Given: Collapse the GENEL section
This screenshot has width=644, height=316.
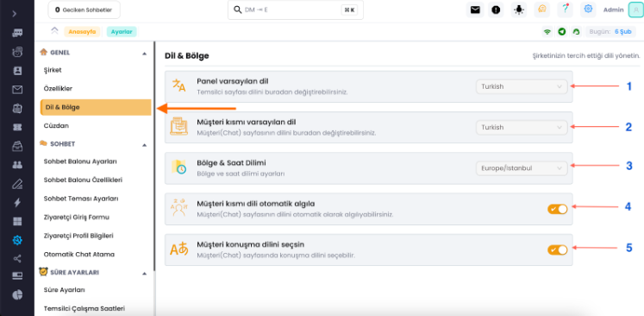Looking at the screenshot, I should (x=144, y=53).
